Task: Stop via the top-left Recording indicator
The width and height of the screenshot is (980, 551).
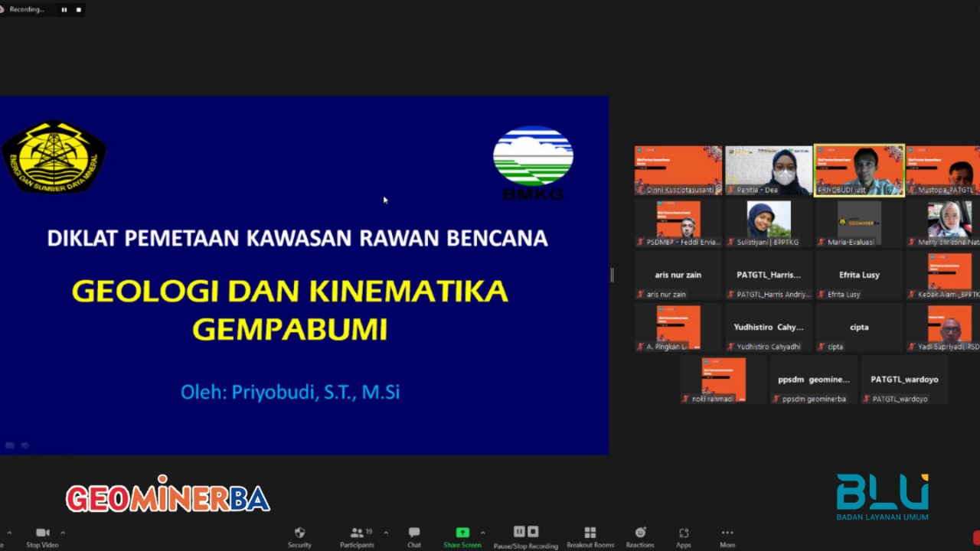Action: tap(78, 9)
